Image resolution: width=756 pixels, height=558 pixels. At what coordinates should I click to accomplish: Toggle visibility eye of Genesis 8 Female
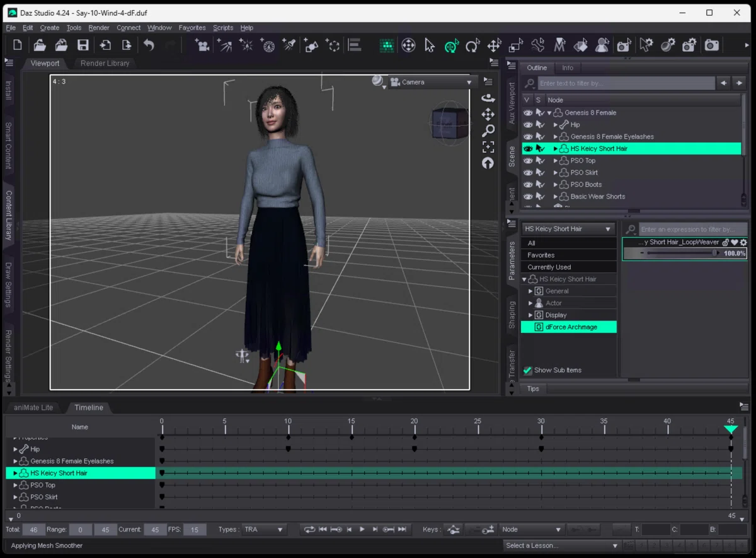pyautogui.click(x=528, y=113)
